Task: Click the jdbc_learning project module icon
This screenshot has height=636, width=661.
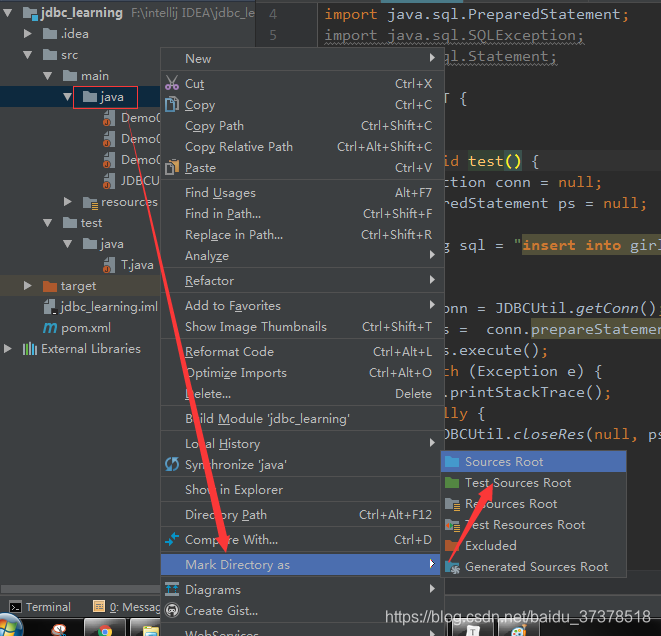Action: [30, 13]
